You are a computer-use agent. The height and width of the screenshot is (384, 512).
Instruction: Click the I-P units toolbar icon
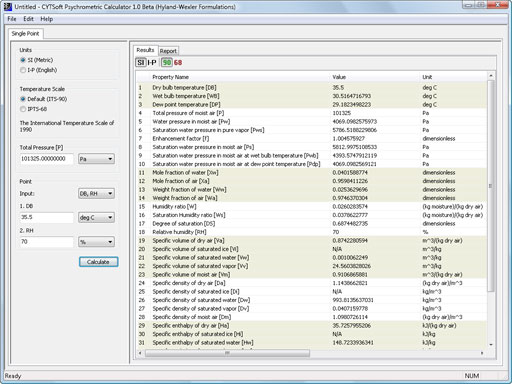[152, 62]
